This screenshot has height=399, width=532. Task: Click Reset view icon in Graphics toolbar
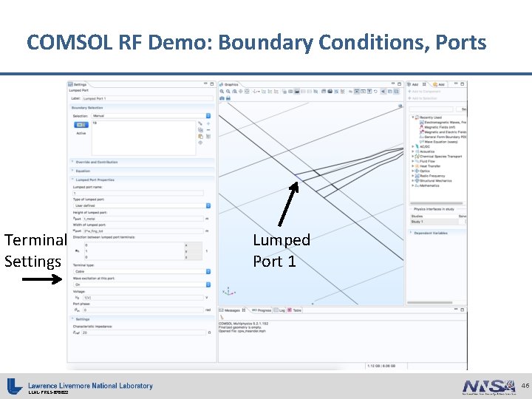click(x=375, y=92)
